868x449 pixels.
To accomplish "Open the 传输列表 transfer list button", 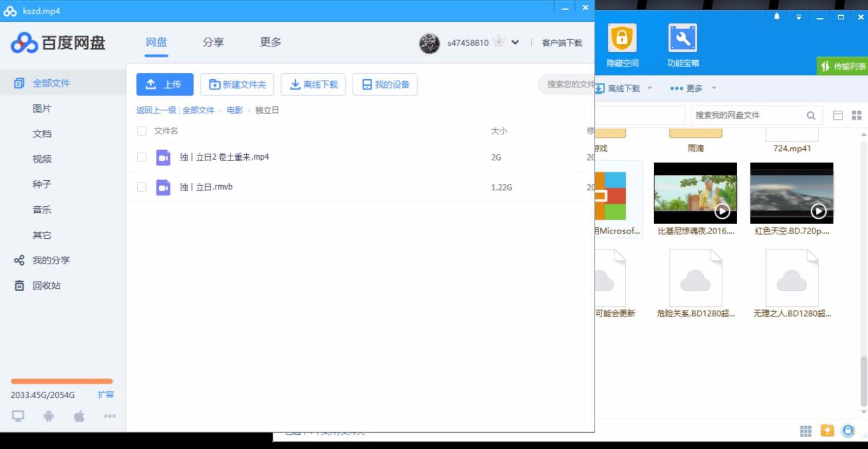I will tap(843, 66).
